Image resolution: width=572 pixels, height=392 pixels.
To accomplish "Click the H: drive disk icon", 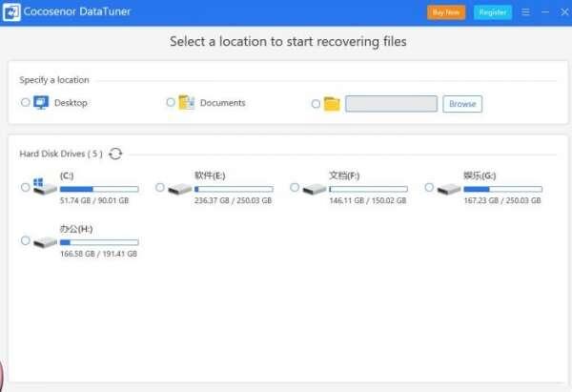I will (44, 242).
